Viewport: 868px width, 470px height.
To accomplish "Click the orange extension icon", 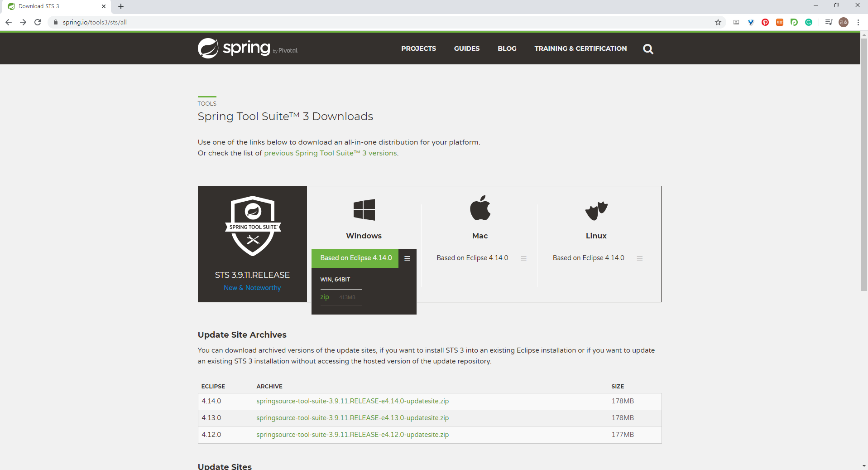I will point(780,22).
